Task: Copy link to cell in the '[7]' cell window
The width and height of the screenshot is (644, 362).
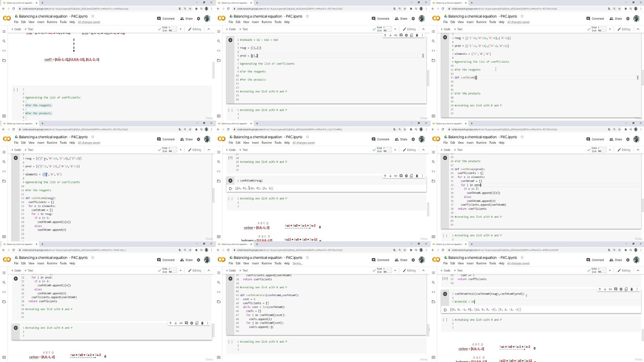Action: coord(396,176)
